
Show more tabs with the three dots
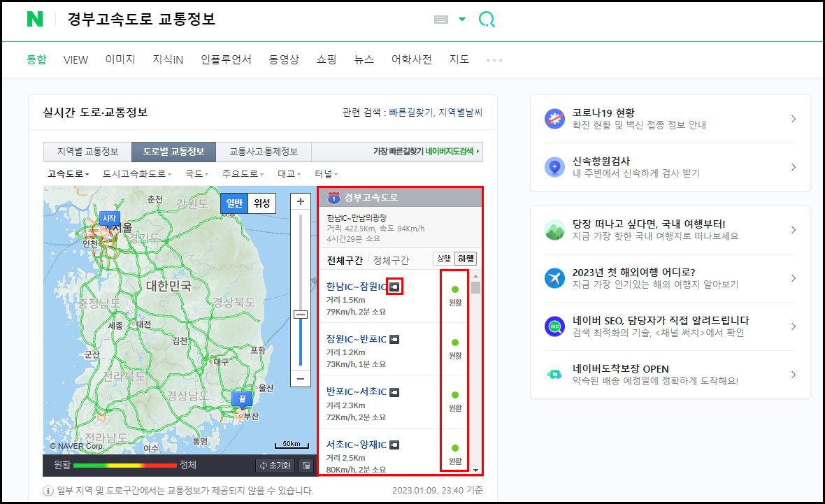tap(494, 60)
